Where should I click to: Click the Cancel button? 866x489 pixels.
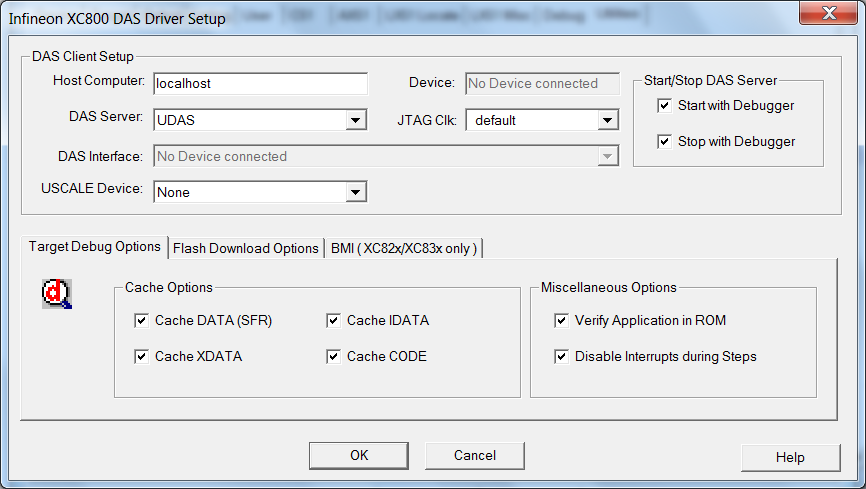click(x=475, y=455)
